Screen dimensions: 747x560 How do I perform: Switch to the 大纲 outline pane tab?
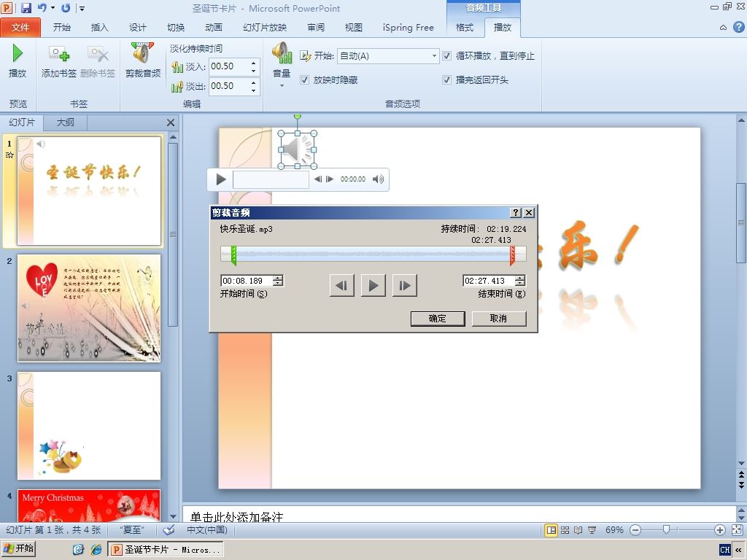pyautogui.click(x=65, y=122)
